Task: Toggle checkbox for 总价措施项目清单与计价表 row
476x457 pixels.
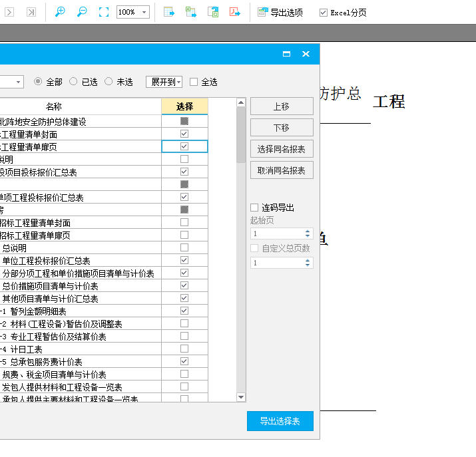Action: [x=184, y=285]
